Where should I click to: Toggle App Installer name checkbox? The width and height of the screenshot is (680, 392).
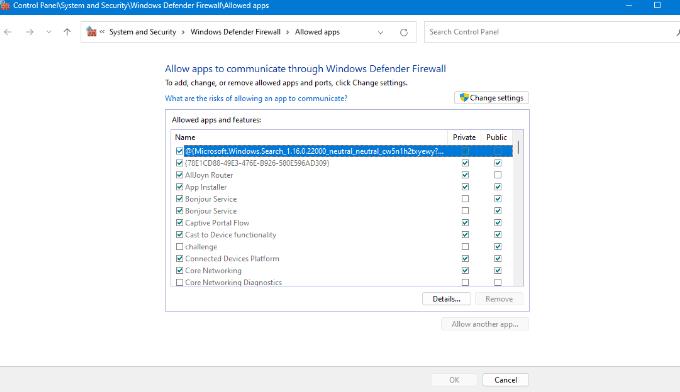[x=180, y=187]
